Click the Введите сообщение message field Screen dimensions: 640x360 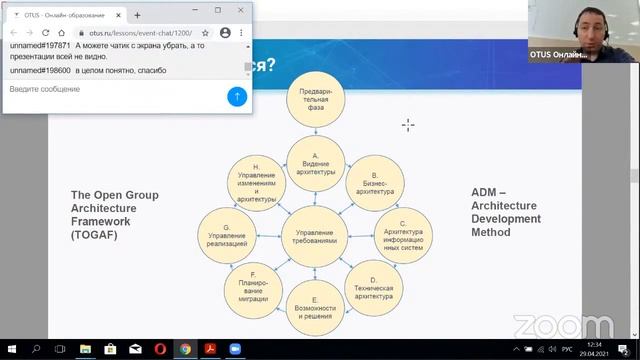click(114, 89)
